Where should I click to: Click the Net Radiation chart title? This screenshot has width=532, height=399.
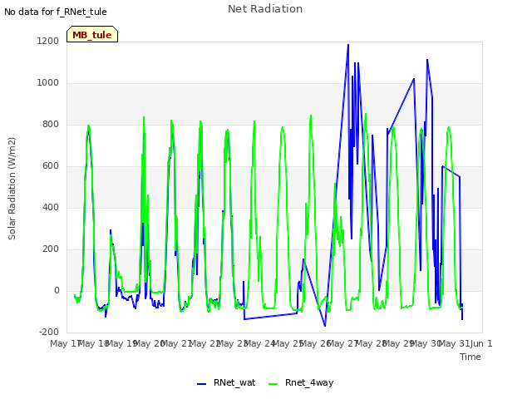pos(265,9)
